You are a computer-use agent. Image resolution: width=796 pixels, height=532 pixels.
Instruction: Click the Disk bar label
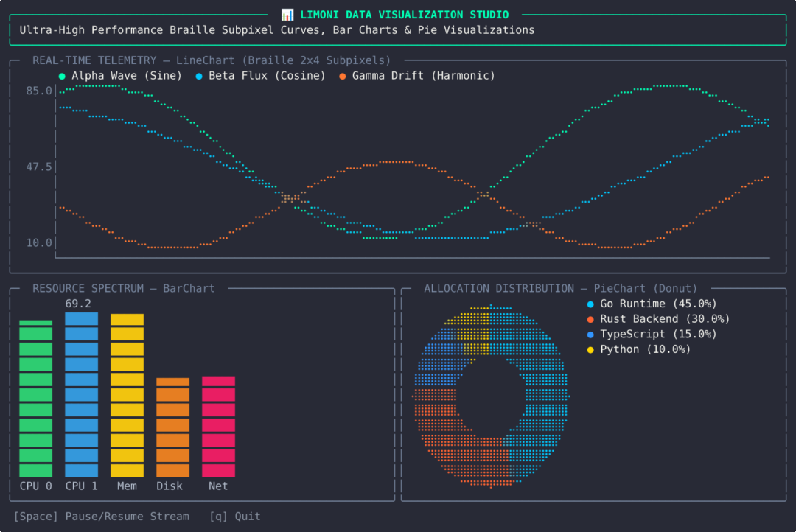pos(170,486)
